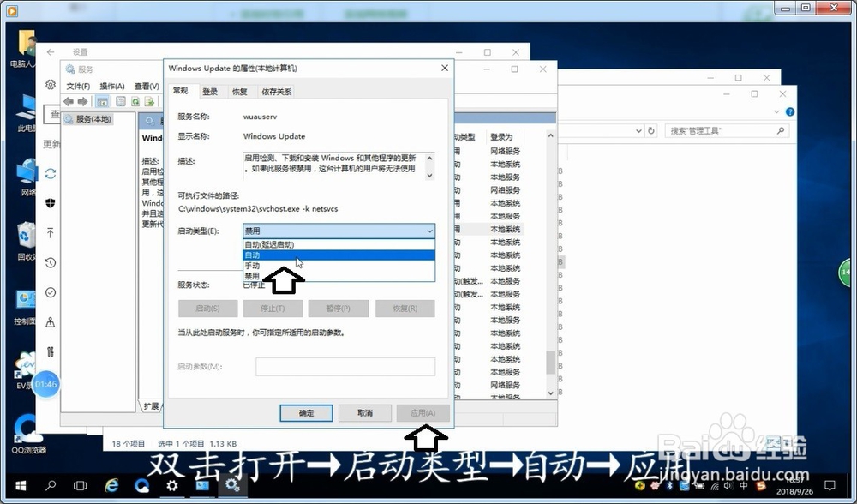This screenshot has height=504, width=857.
Task: Click the 应用(A) button
Action: pos(423,412)
